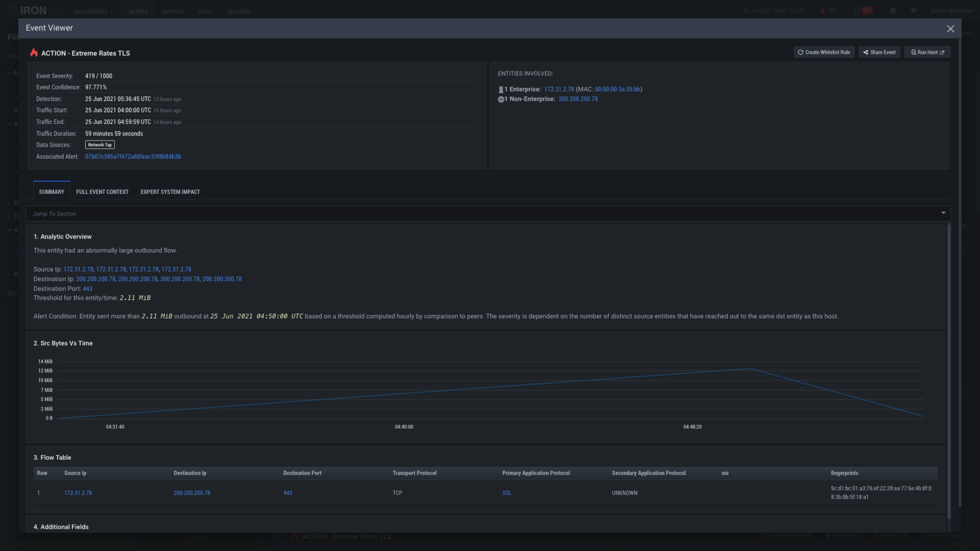Open the Expert System Impact tab
The width and height of the screenshot is (980, 551).
pos(170,192)
